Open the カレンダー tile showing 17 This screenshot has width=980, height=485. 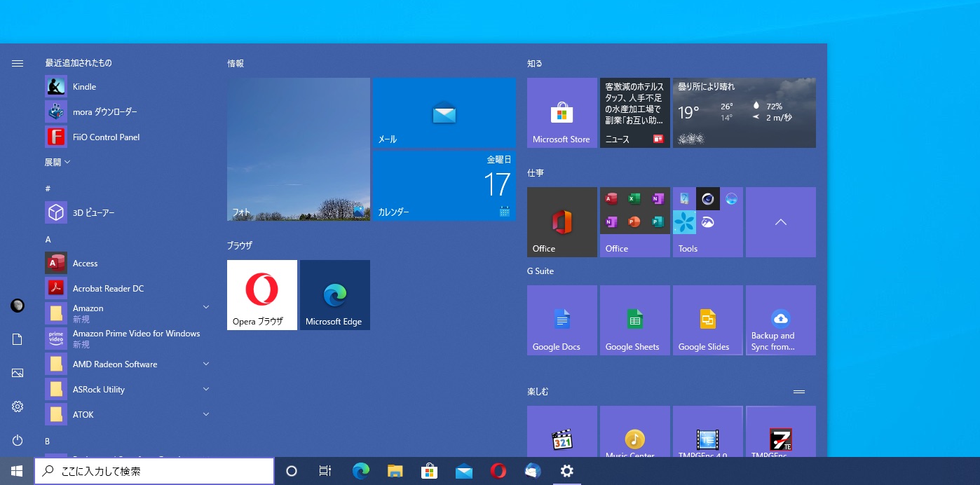tap(444, 186)
